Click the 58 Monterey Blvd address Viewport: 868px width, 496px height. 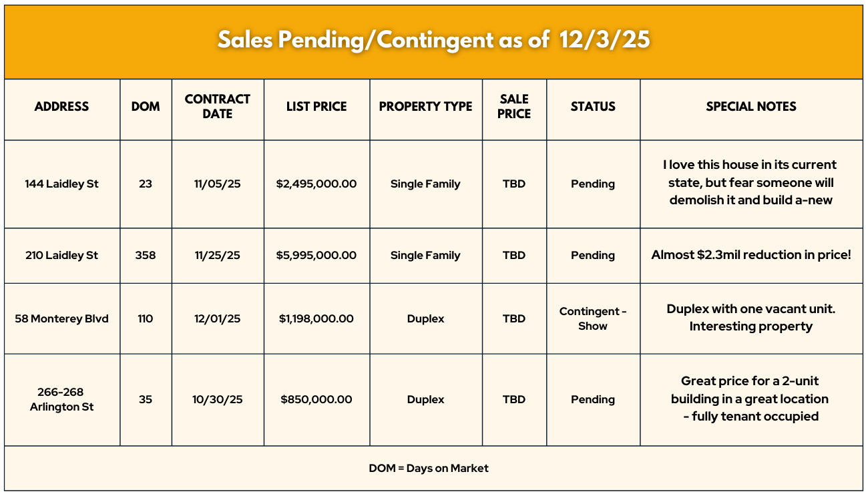[61, 318]
